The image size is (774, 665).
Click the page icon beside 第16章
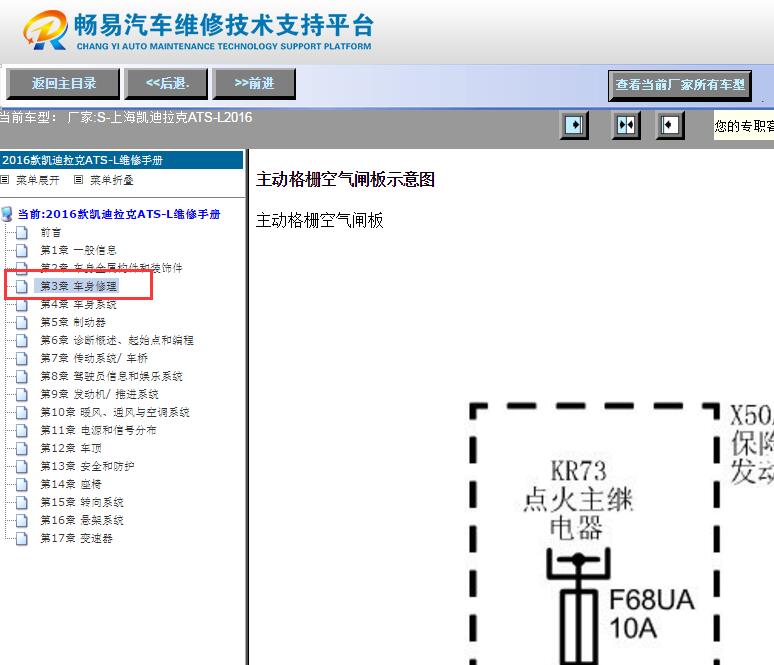tap(22, 520)
